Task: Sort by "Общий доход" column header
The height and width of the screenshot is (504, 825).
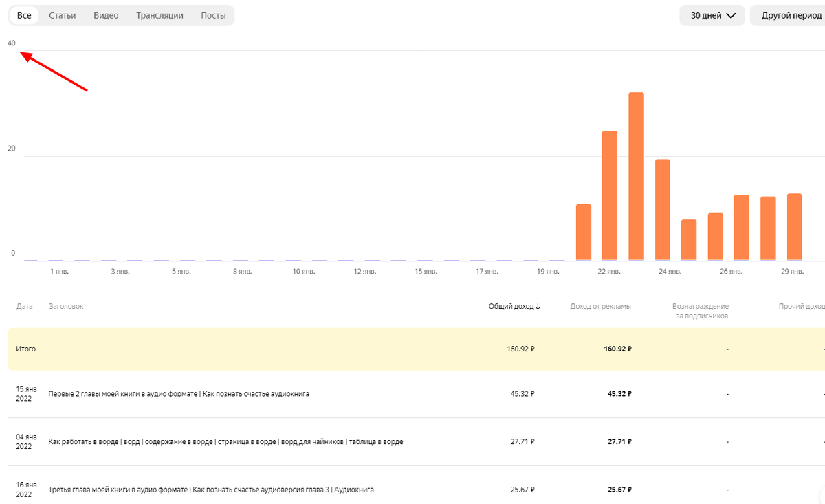Action: [511, 307]
